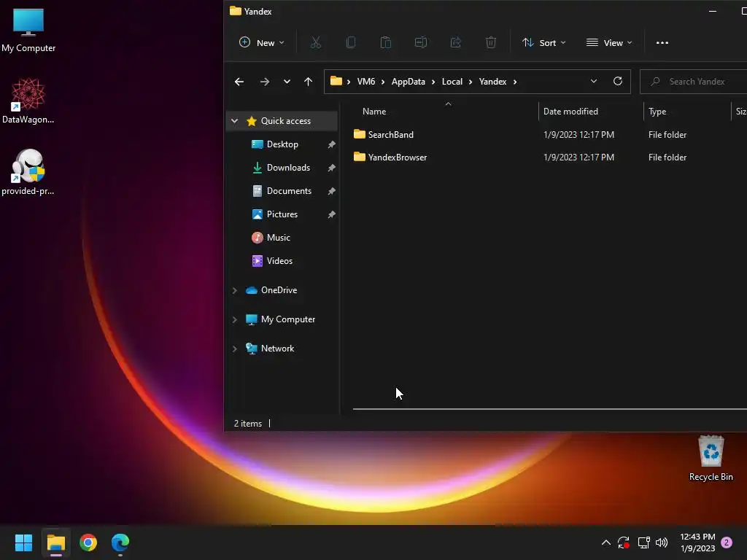
Task: Expand the OneDrive tree node
Action: click(x=234, y=290)
